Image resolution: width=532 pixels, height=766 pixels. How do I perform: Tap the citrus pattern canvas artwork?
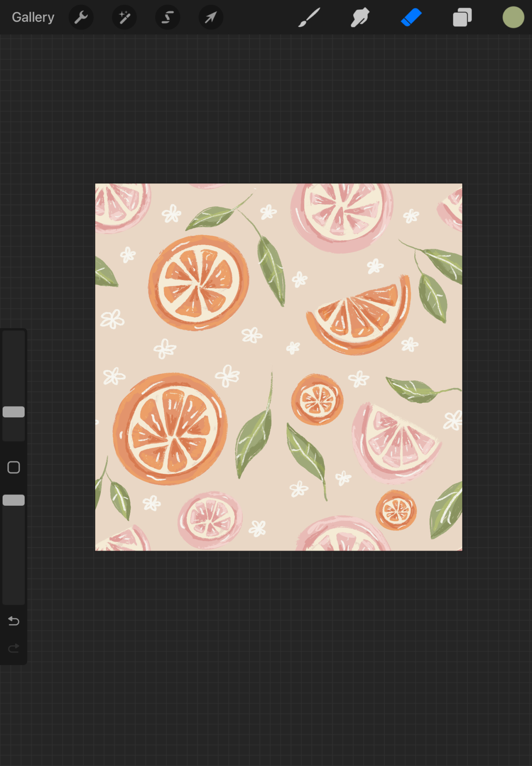coord(279,367)
